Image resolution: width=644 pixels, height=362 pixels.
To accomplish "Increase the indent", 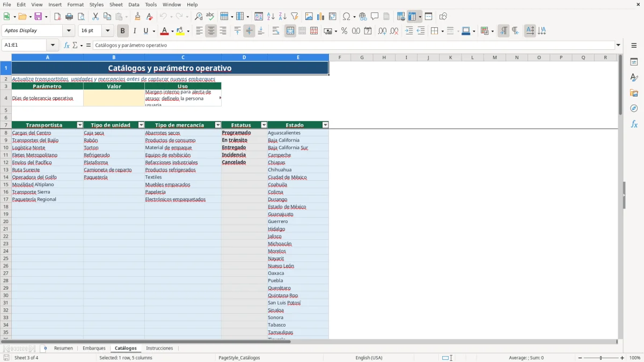I will pos(409,31).
